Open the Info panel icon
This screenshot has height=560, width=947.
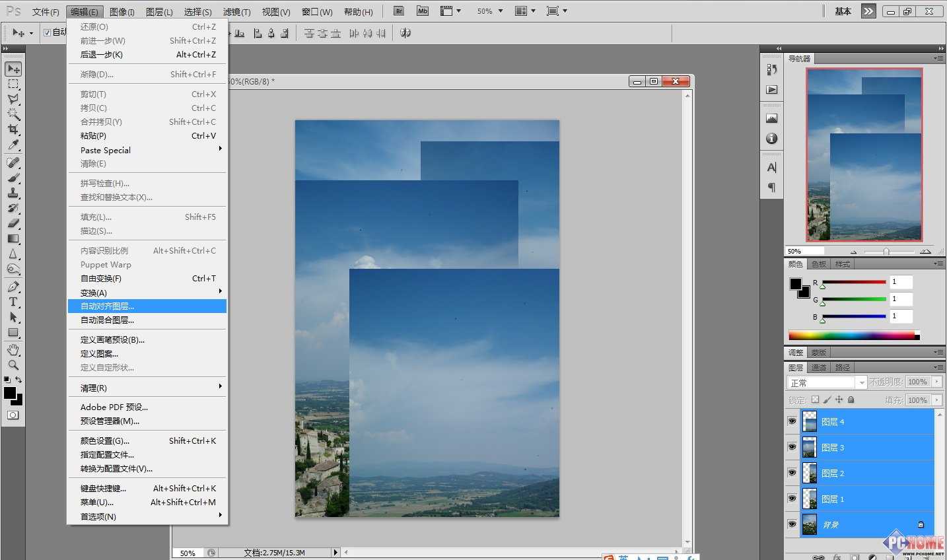click(x=771, y=139)
